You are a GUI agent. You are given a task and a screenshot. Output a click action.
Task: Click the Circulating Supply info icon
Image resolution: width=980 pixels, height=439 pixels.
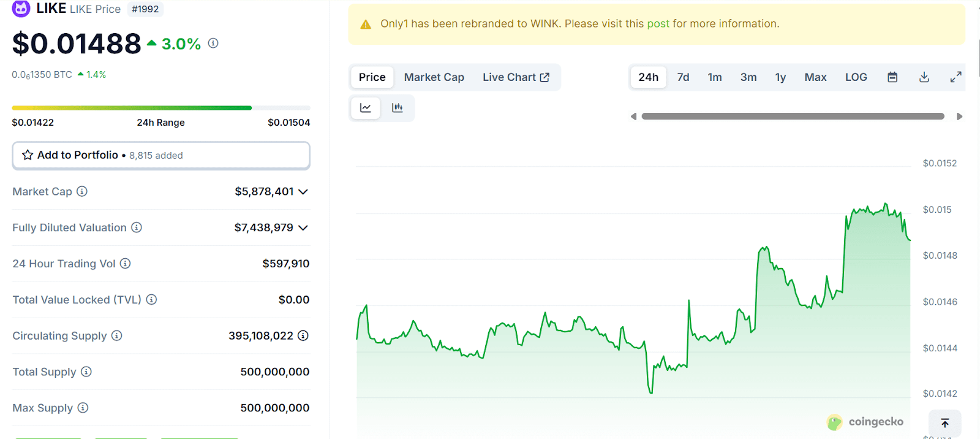tap(117, 335)
